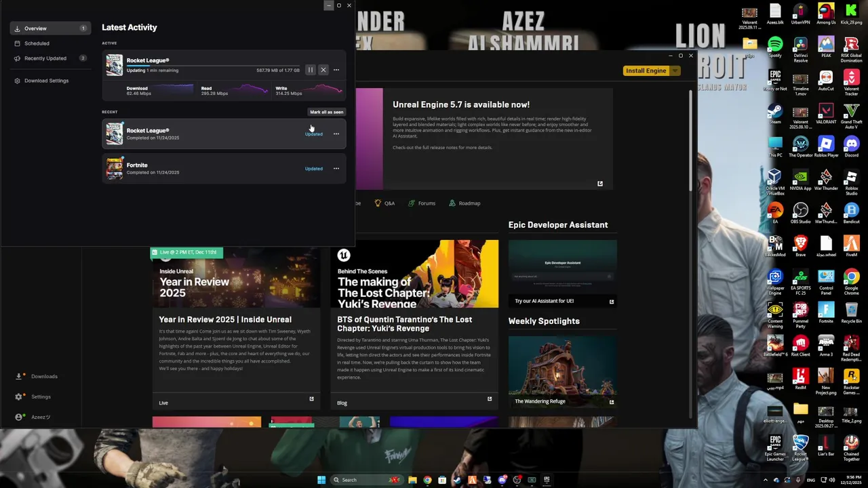The width and height of the screenshot is (868, 488).
Task: Open Downloads in Epic launcher sidebar
Action: pyautogui.click(x=38, y=376)
